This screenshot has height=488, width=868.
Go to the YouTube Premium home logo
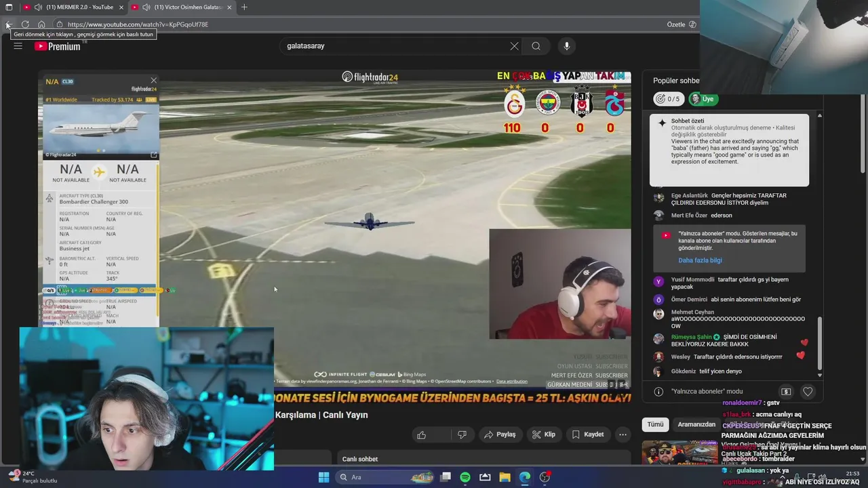click(x=58, y=46)
